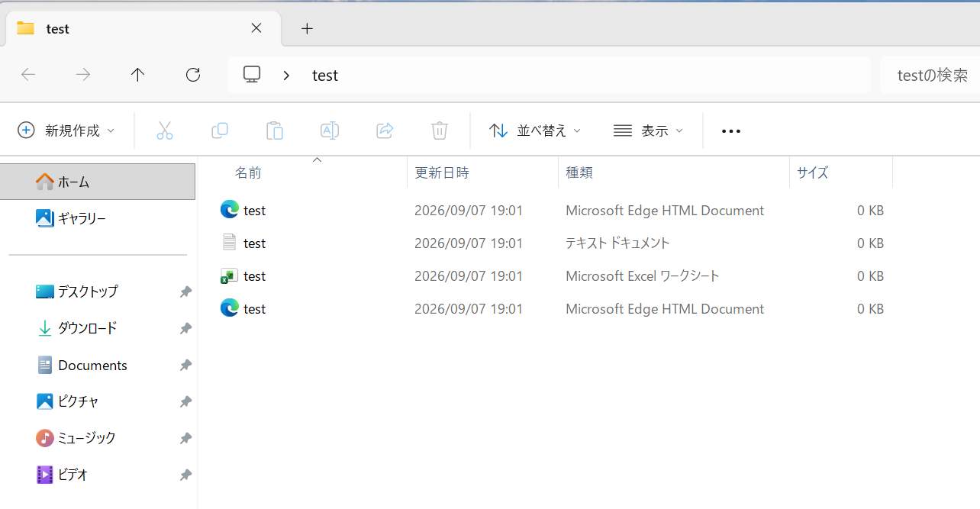Click the Paste clipboard icon
This screenshot has height=509, width=980.
pyautogui.click(x=275, y=130)
